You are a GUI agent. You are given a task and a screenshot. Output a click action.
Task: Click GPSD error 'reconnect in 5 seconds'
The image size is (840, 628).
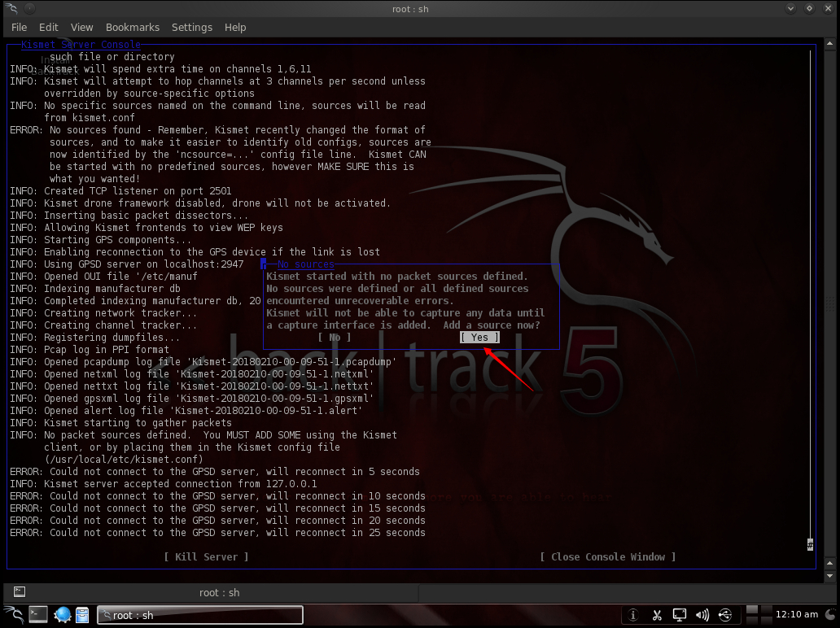[x=215, y=472]
